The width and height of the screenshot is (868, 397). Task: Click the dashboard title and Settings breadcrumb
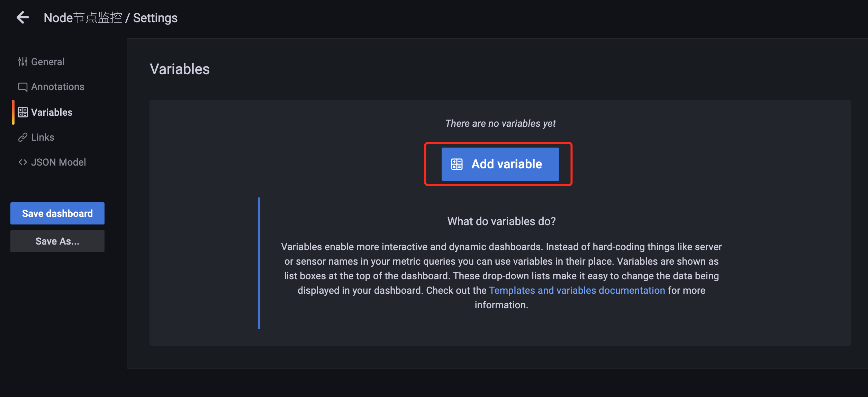[x=110, y=18]
